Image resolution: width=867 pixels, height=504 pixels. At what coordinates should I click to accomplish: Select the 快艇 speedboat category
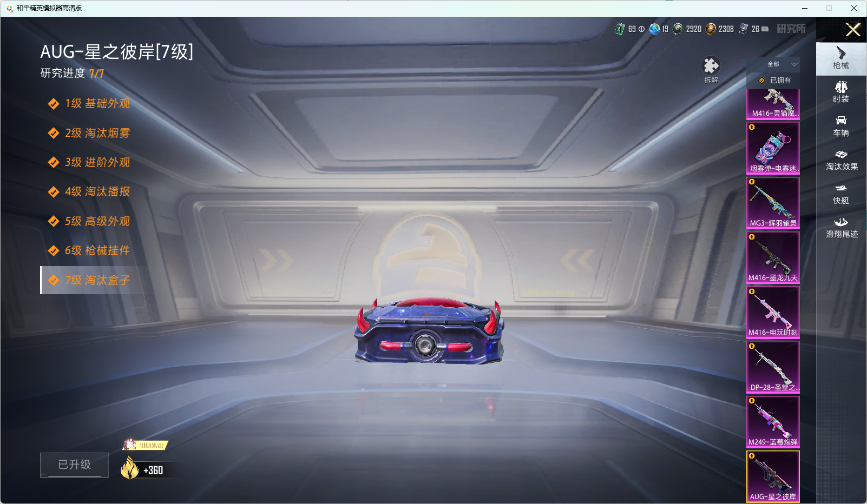coord(841,193)
